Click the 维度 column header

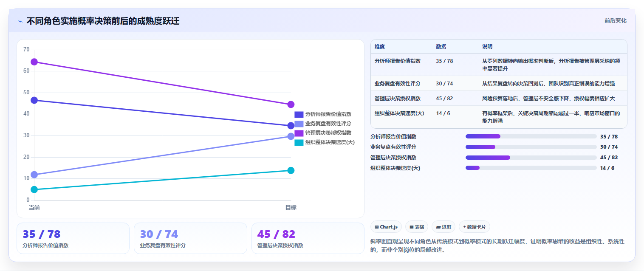tap(380, 46)
